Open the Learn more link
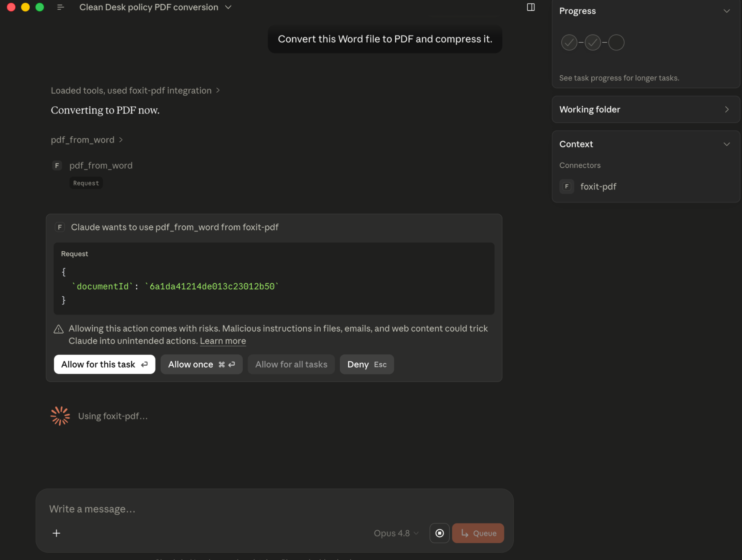The height and width of the screenshot is (560, 742). point(223,341)
